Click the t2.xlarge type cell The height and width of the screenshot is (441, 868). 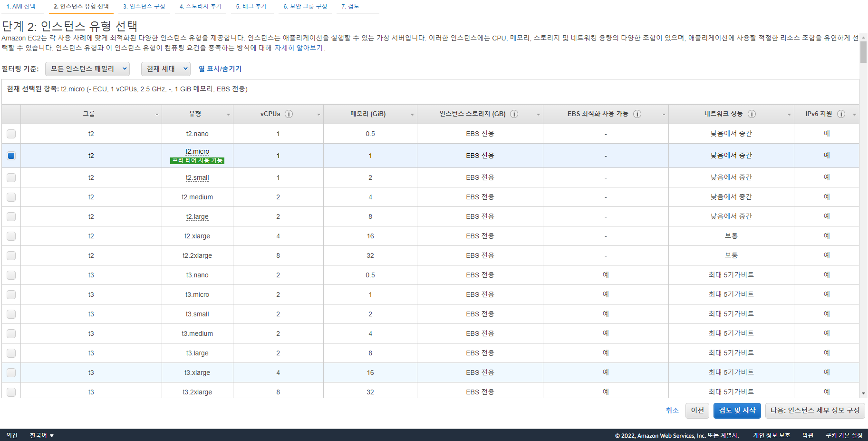[x=197, y=236]
